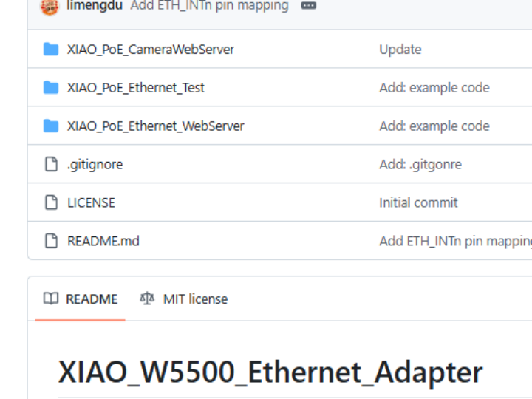
Task: Switch to the MIT license tab
Action: point(195,299)
